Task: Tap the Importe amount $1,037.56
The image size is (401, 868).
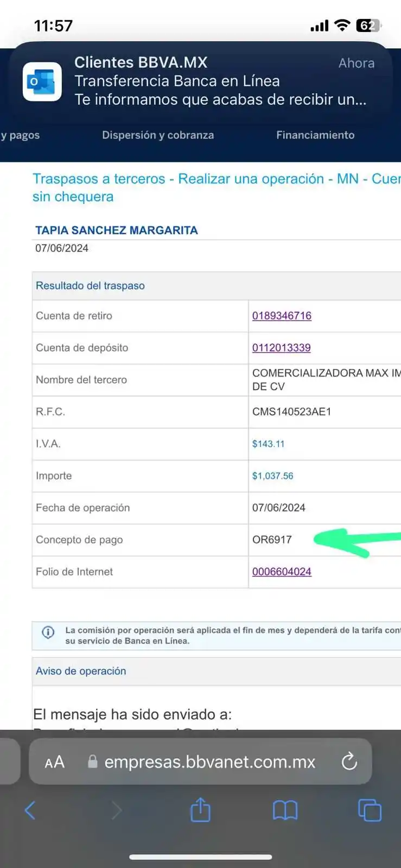Action: click(x=272, y=476)
